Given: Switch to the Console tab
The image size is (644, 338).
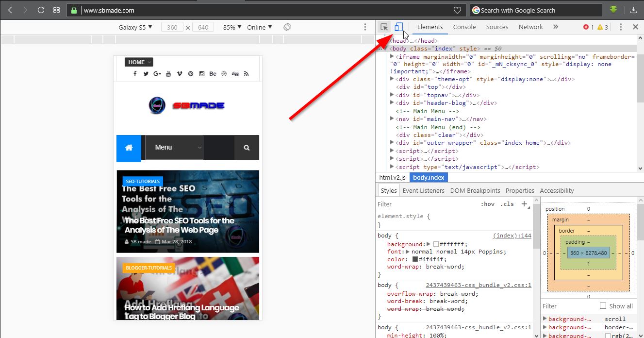Looking at the screenshot, I should [464, 27].
